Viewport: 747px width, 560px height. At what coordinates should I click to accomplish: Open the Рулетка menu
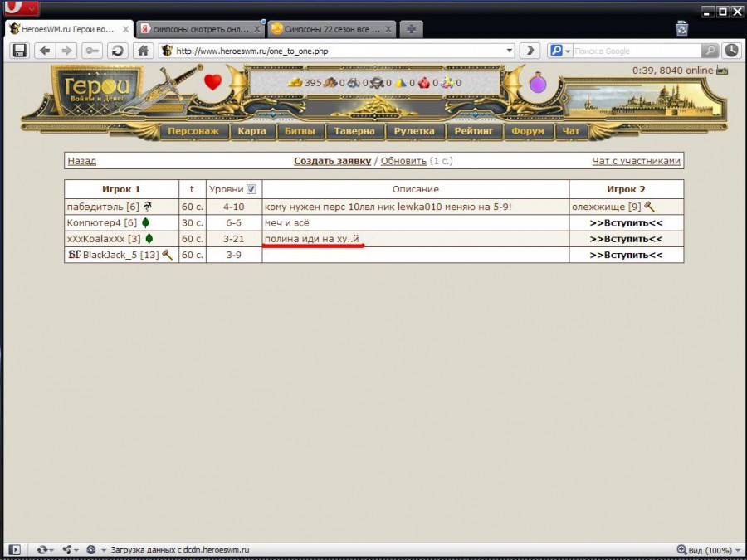point(414,131)
